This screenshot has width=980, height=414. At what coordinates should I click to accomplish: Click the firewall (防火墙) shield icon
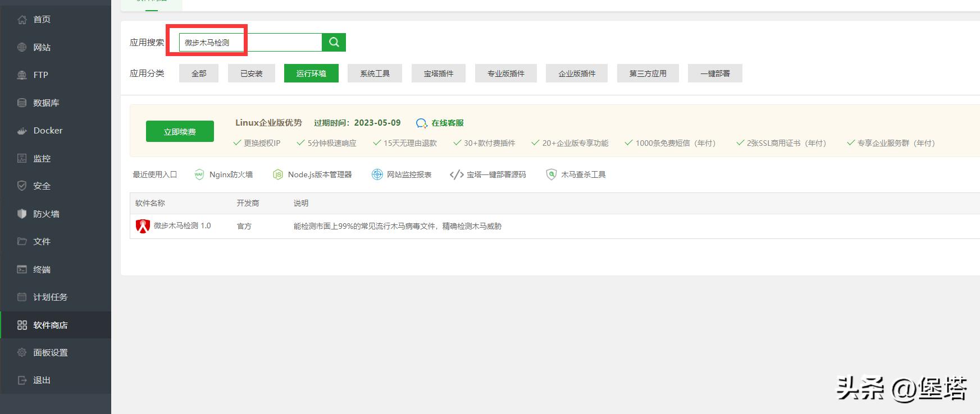(x=22, y=214)
